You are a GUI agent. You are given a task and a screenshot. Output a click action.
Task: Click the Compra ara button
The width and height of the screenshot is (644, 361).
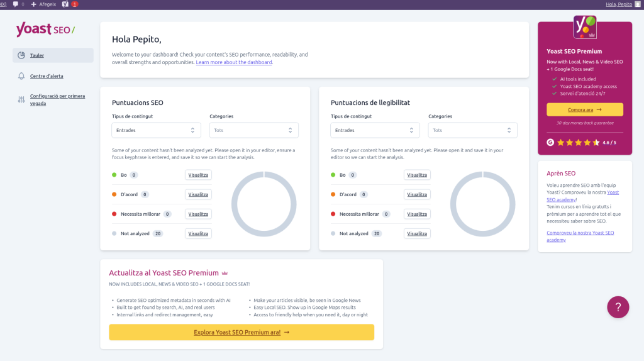tap(585, 109)
